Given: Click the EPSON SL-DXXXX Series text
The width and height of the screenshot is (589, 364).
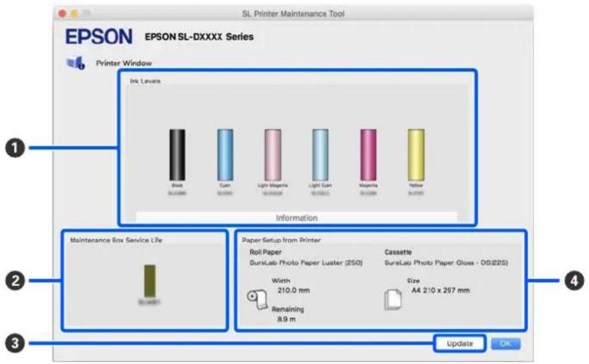Looking at the screenshot, I should (x=199, y=37).
